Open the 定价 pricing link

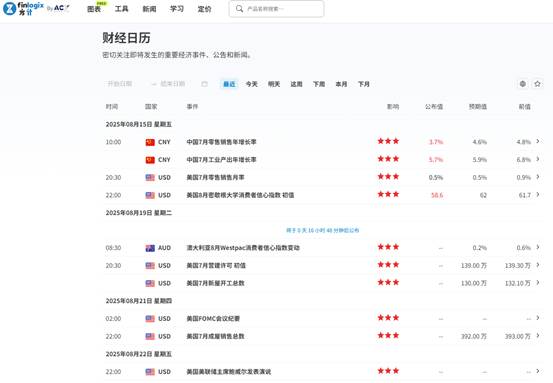point(205,9)
